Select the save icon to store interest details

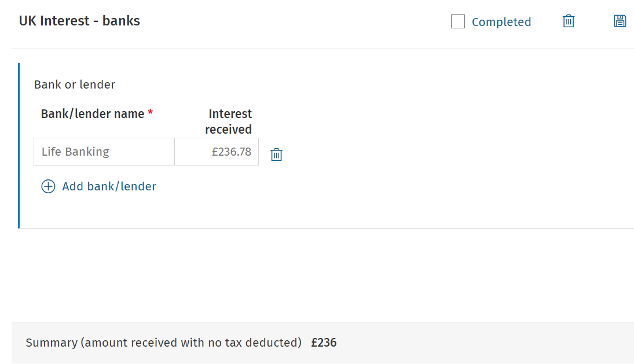click(x=620, y=21)
